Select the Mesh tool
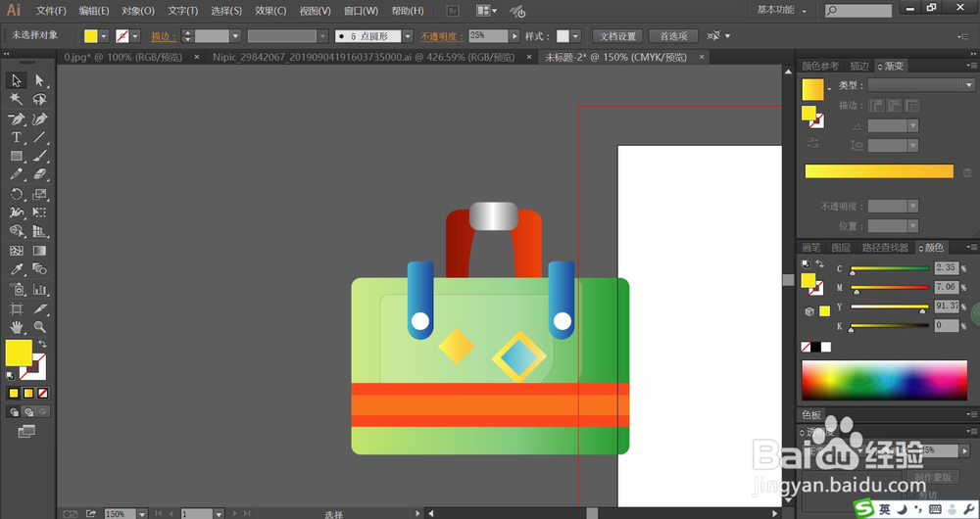Viewport: 980px width, 519px height. 17,251
